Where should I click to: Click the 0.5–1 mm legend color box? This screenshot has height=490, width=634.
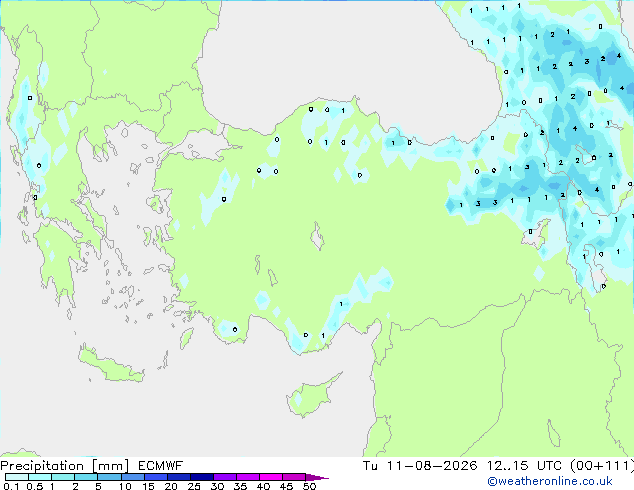click(x=40, y=477)
